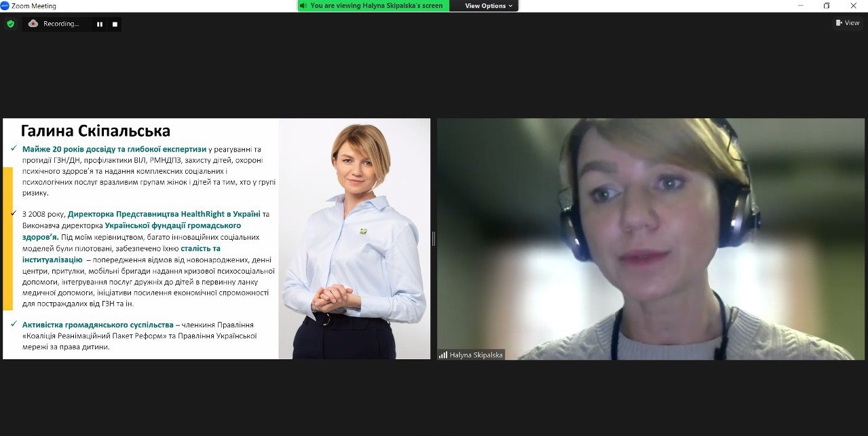The height and width of the screenshot is (436, 868).
Task: Restore down the Zoom Meeting window
Action: [x=827, y=5]
